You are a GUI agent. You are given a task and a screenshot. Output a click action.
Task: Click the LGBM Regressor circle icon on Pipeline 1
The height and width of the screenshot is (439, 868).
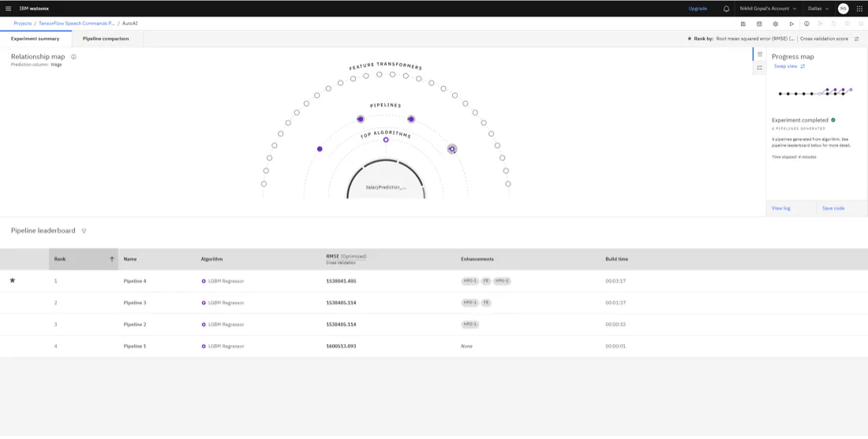204,346
